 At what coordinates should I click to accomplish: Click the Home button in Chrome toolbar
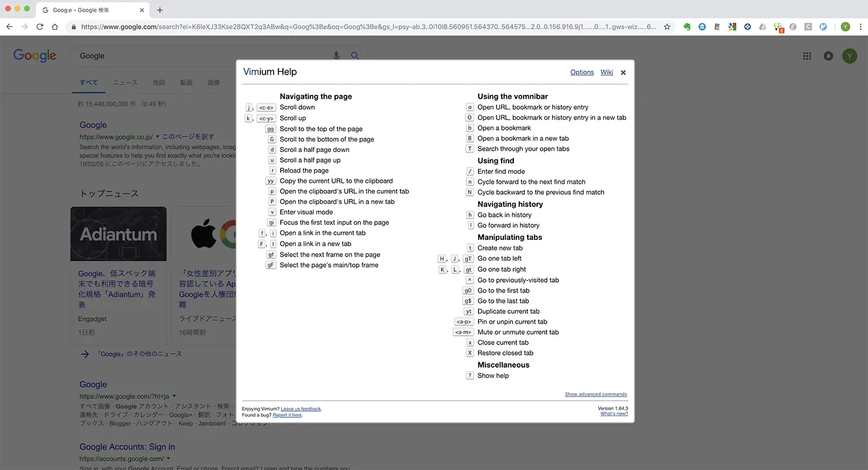[x=55, y=27]
